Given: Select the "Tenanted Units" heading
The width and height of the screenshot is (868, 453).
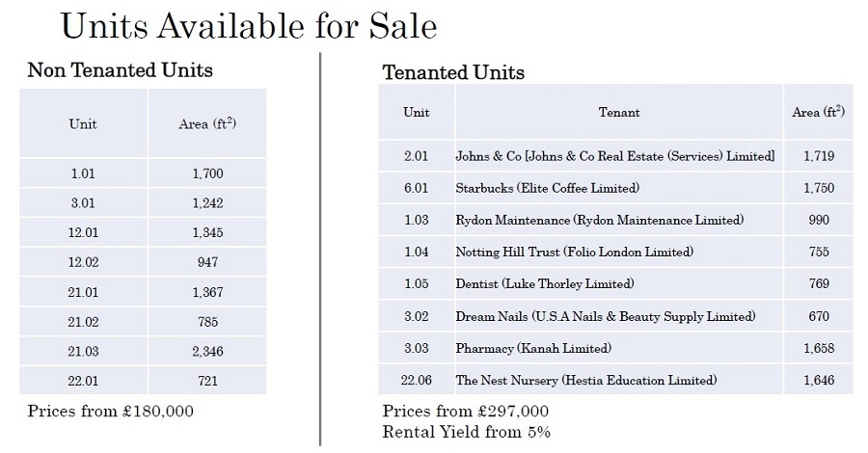Looking at the screenshot, I should (x=453, y=72).
